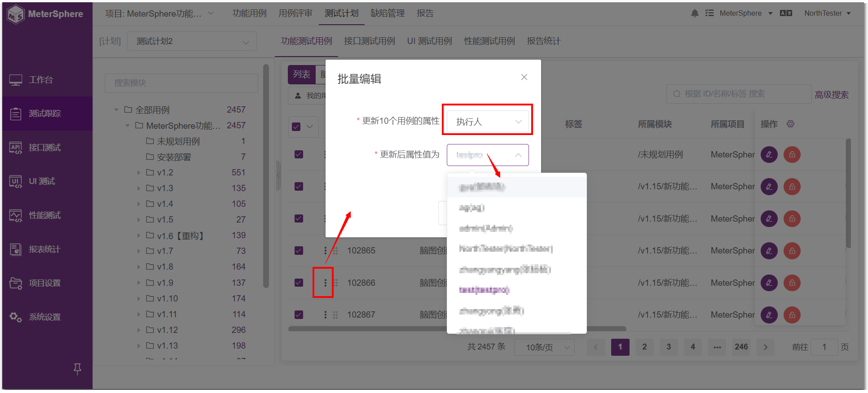Open the 测试计划2 plan selector
Screen dimensions: 868x393
point(192,41)
